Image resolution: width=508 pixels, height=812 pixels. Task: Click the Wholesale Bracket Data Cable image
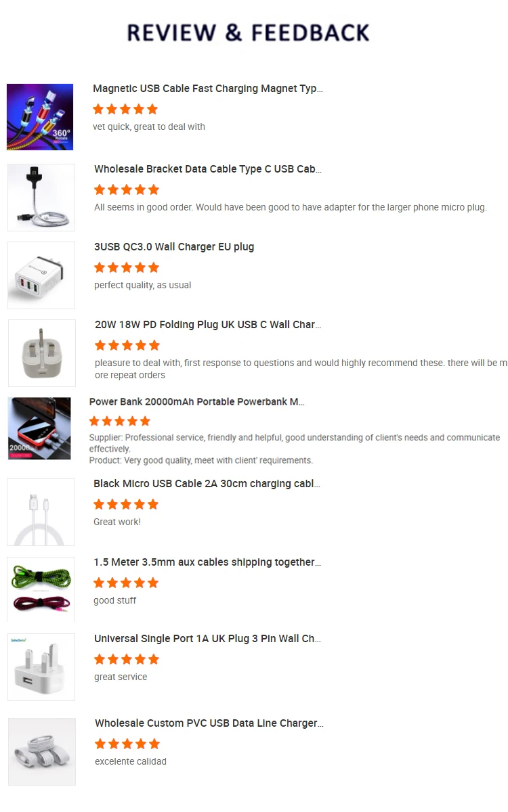pyautogui.click(x=41, y=198)
